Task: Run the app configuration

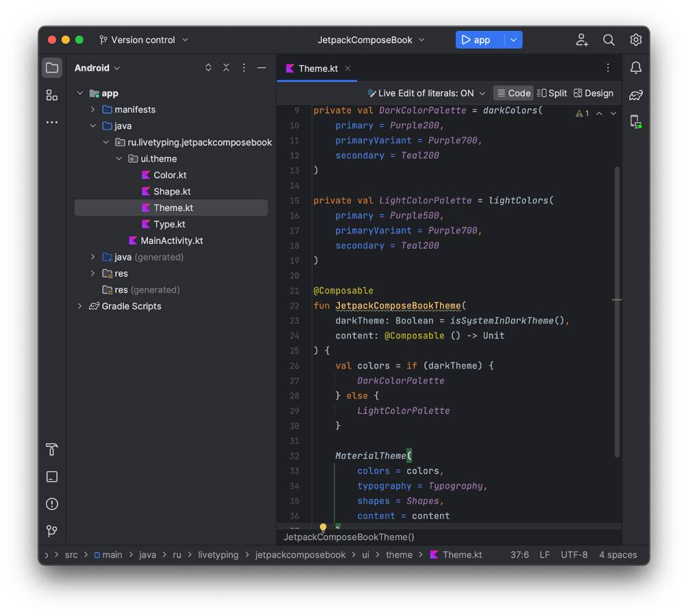Action: click(476, 40)
